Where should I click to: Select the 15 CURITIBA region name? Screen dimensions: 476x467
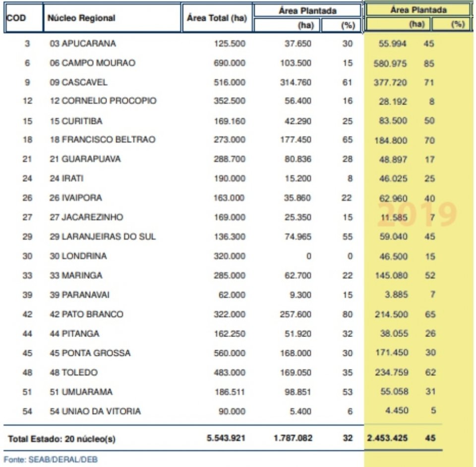(x=76, y=121)
